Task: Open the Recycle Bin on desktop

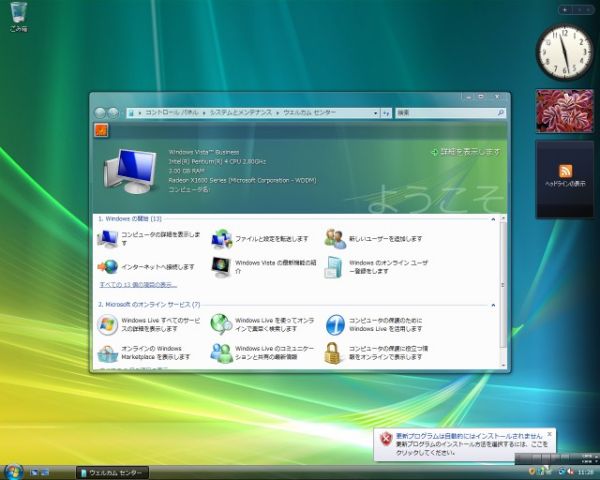Action: click(x=18, y=15)
